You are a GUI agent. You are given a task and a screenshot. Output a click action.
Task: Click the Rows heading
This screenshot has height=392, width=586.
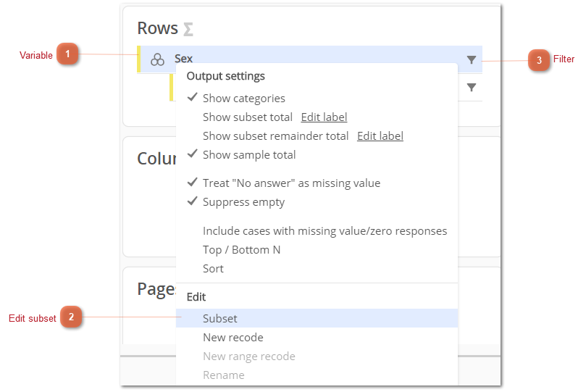click(x=157, y=28)
